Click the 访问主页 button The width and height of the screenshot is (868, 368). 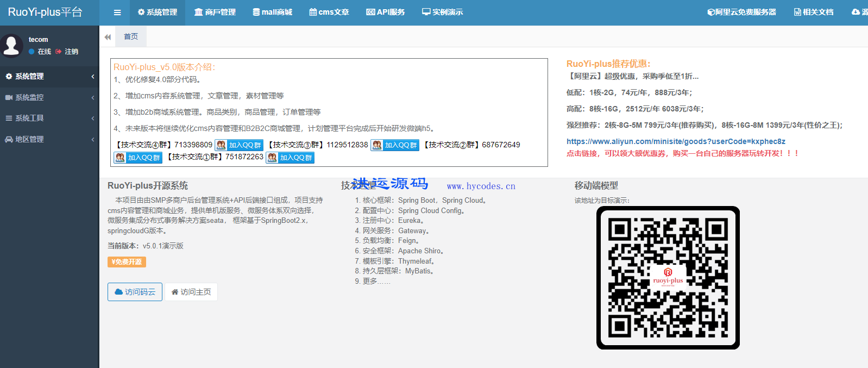tap(191, 292)
